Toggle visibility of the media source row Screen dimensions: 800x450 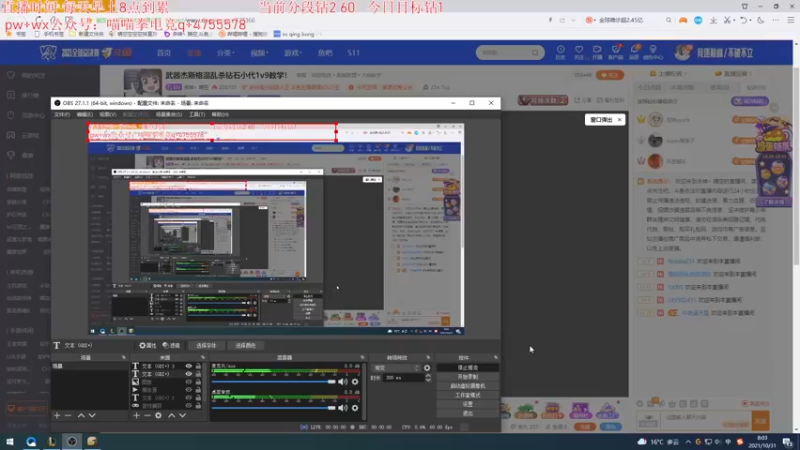tap(189, 390)
